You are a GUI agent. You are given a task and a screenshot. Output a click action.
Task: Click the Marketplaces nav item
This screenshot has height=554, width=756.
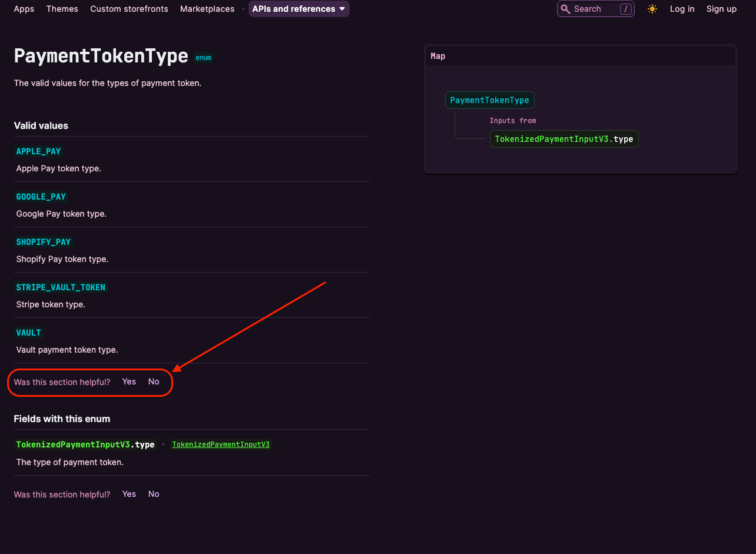point(207,9)
